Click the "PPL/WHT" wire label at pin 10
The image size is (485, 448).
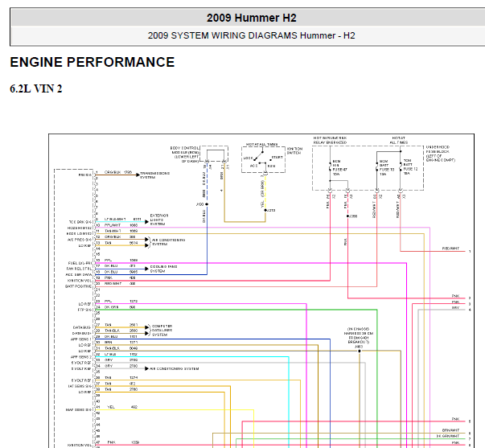113,225
